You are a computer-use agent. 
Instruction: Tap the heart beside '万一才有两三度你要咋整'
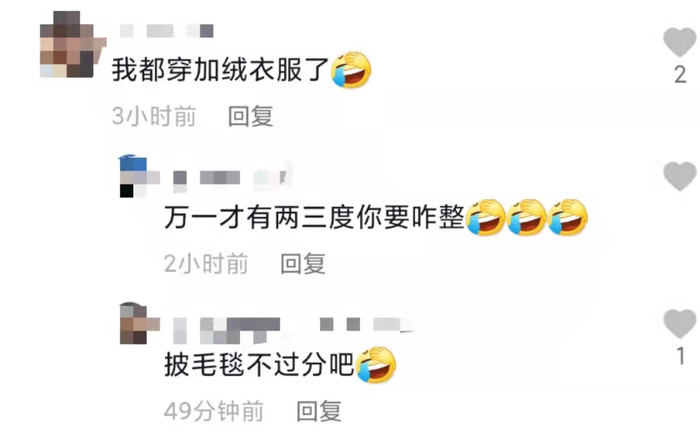pos(679,176)
